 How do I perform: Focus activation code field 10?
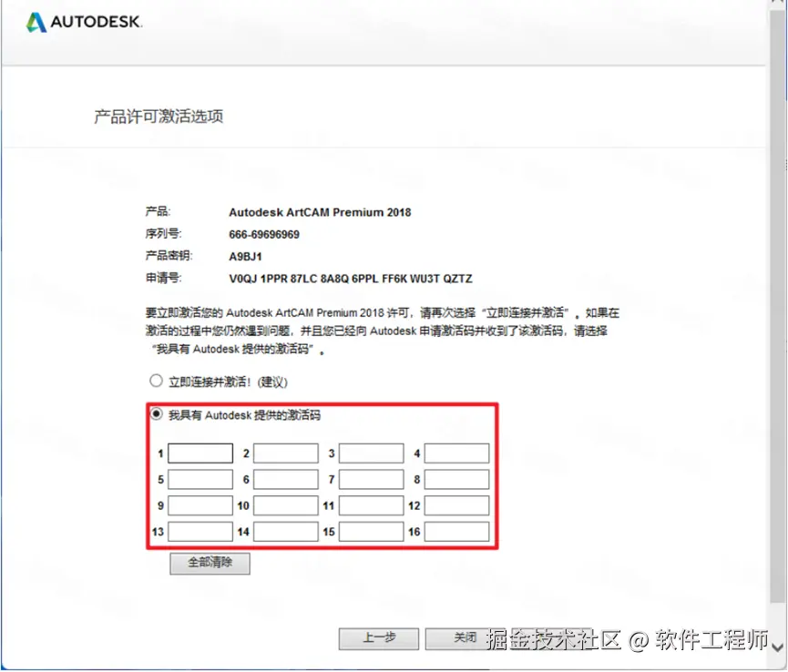(x=285, y=505)
